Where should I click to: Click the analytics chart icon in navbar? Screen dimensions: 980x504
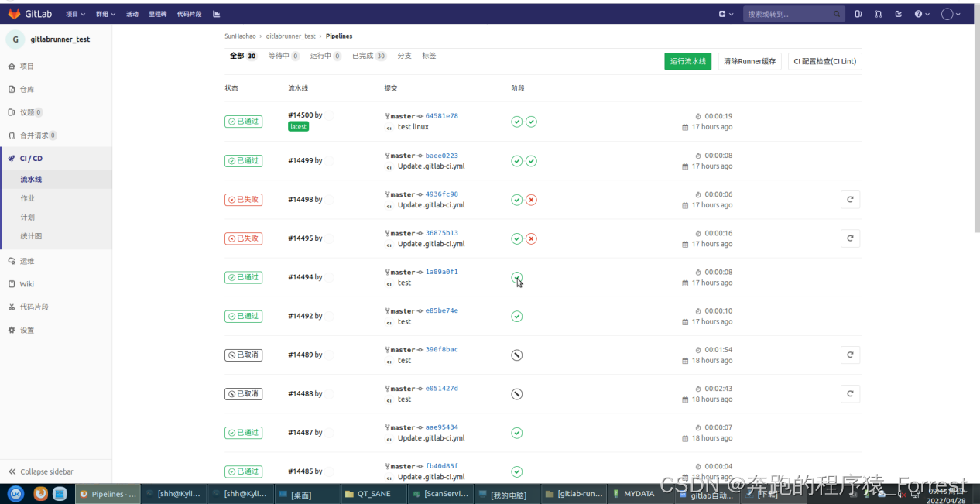tap(216, 14)
